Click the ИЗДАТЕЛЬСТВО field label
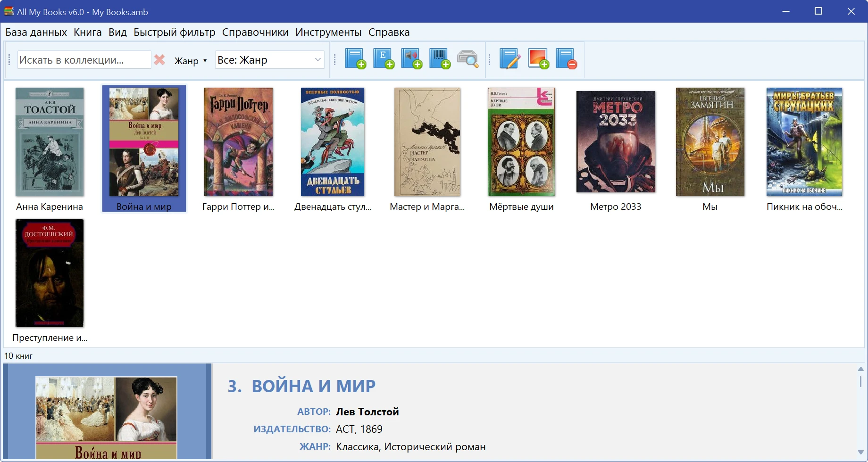The image size is (868, 462). click(292, 429)
